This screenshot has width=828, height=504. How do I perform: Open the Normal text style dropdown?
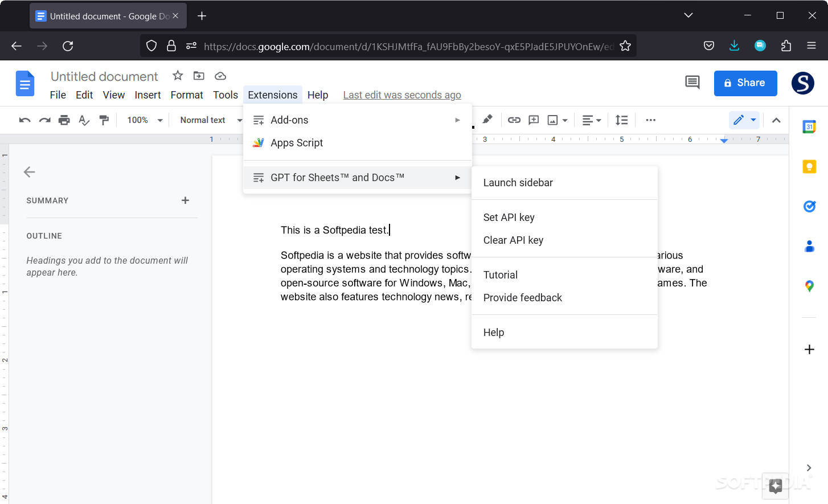click(x=211, y=120)
